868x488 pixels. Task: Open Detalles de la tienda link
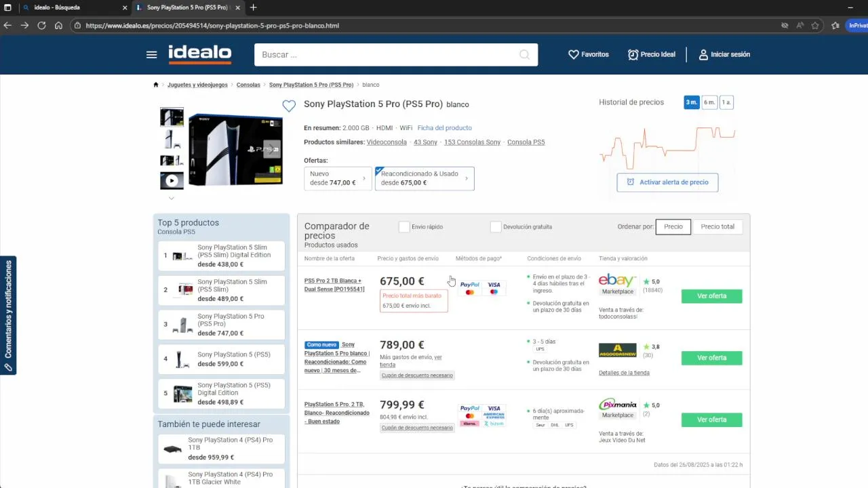tap(624, 373)
